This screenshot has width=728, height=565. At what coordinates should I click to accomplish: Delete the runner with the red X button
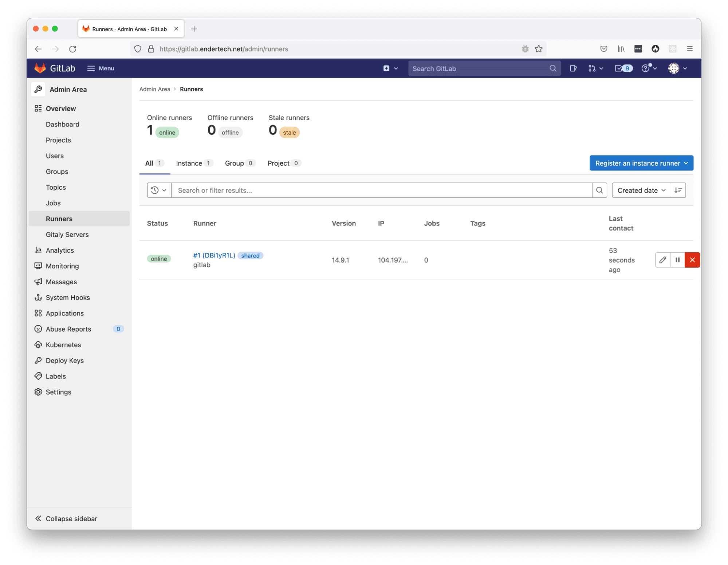pos(692,260)
